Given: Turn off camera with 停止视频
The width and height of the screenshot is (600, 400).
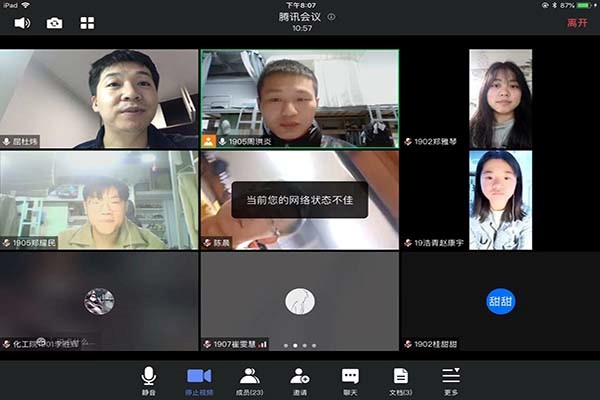Looking at the screenshot, I should click(x=198, y=379).
